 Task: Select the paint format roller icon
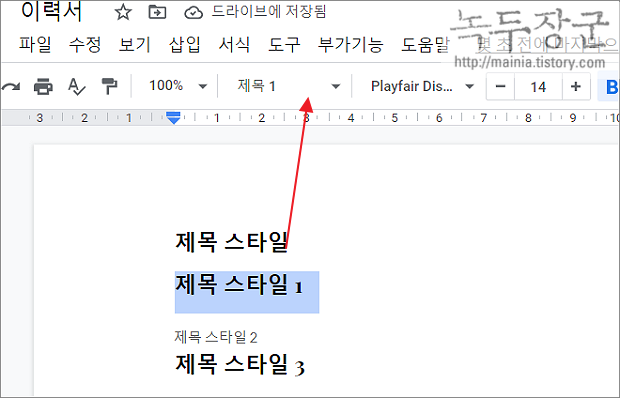tap(109, 86)
